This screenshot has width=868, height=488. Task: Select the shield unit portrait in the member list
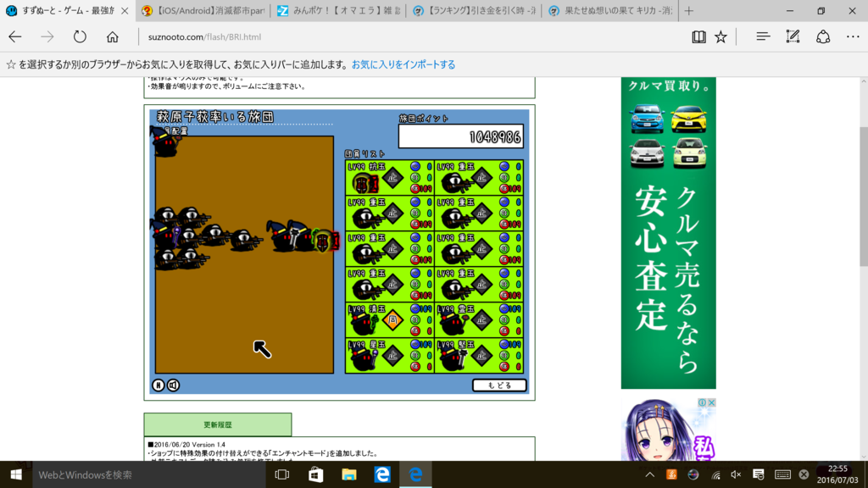[x=364, y=181]
